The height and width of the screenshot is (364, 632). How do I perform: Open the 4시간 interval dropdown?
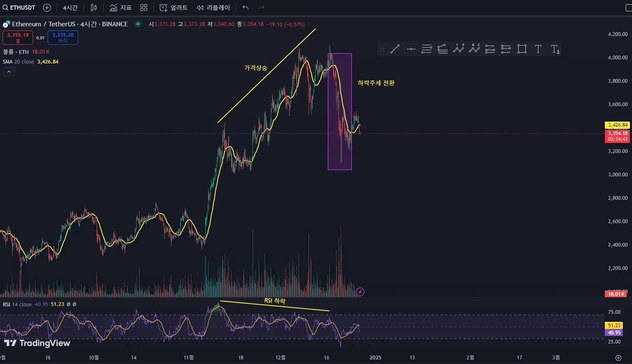(70, 8)
